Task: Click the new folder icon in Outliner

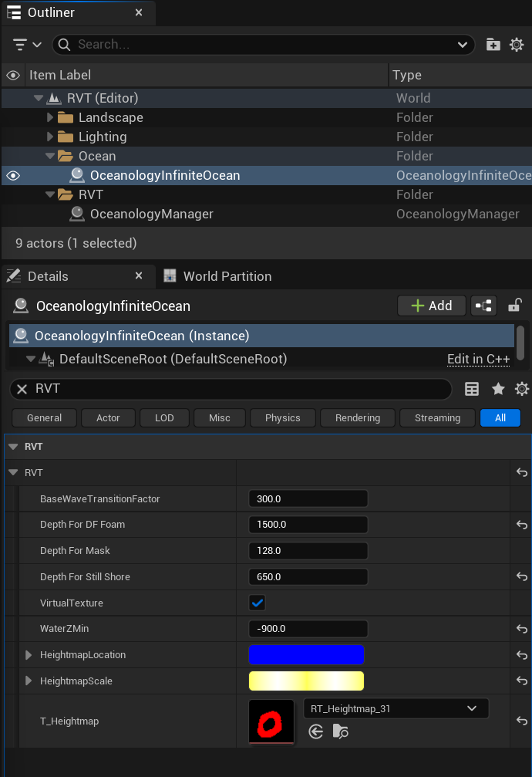Action: point(493,45)
